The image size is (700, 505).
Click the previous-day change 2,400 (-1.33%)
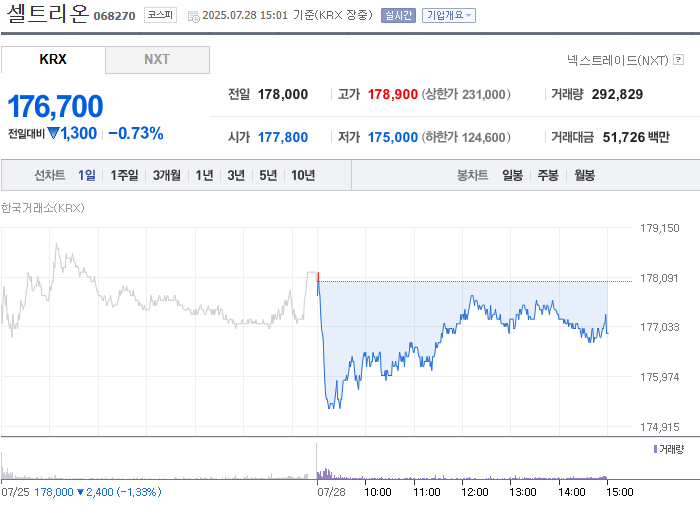coord(119,492)
